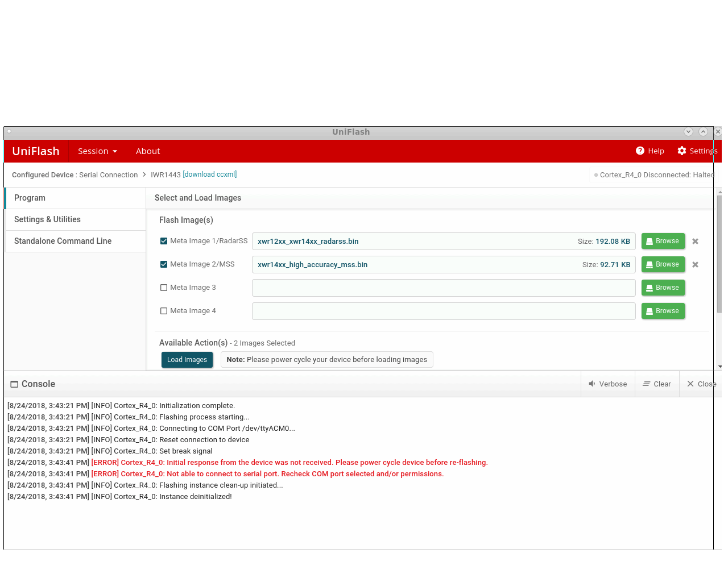The image size is (728, 582).
Task: Click the Load Images button
Action: pyautogui.click(x=187, y=360)
